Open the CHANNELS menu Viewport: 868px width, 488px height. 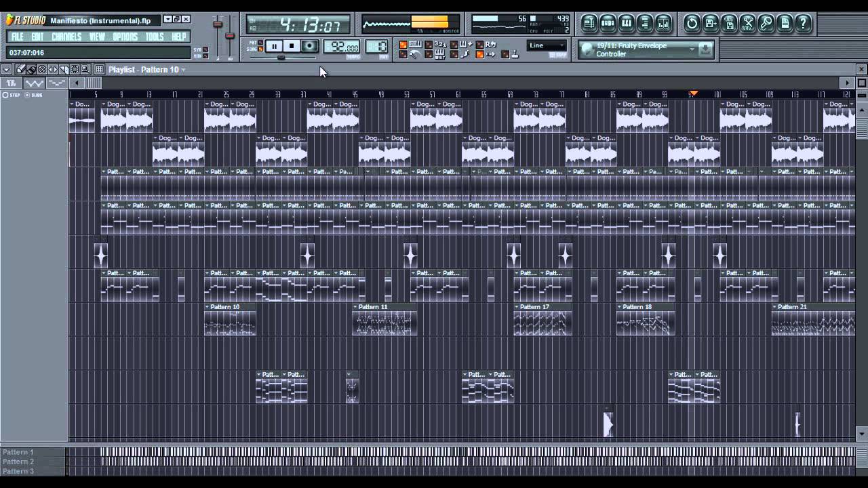coord(66,37)
